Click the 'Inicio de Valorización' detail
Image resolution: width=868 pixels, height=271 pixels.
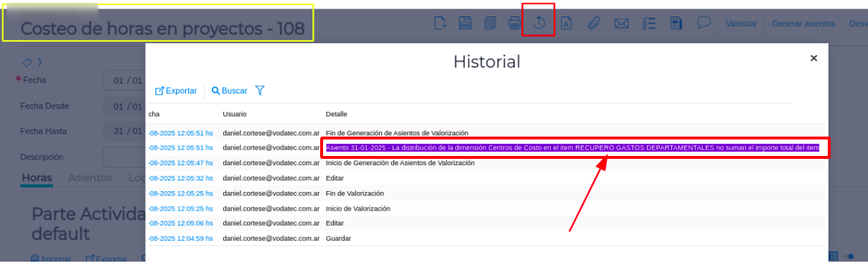click(x=358, y=208)
